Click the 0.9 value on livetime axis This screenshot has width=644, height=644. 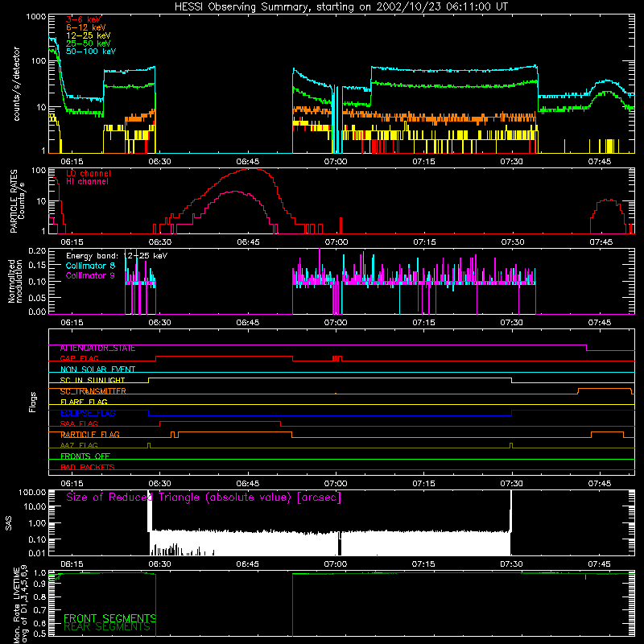[x=40, y=584]
